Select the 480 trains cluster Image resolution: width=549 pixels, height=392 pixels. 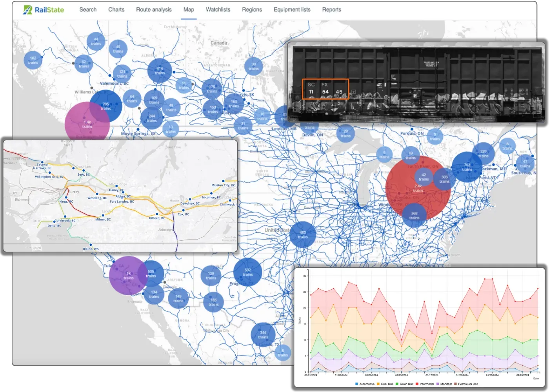coord(303,234)
